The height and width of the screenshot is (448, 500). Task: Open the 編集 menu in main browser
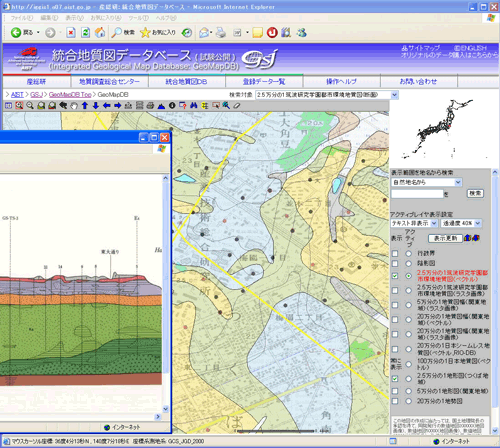[49, 18]
